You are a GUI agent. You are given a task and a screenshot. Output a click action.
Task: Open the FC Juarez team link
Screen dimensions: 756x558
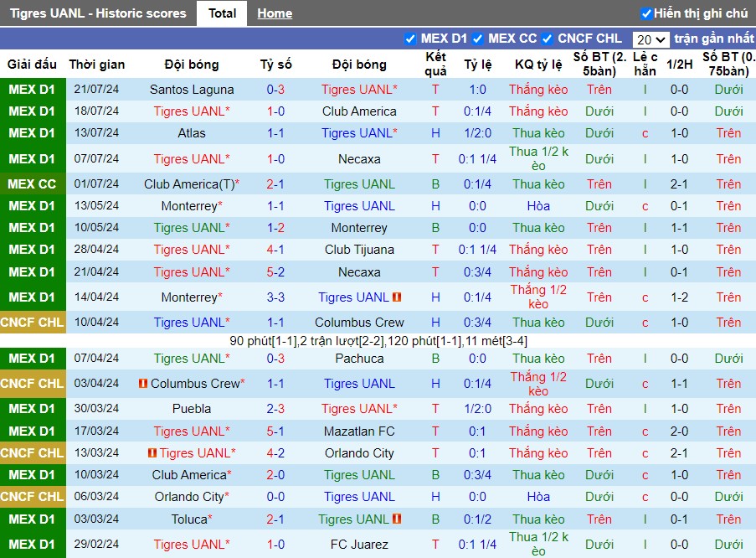click(359, 544)
